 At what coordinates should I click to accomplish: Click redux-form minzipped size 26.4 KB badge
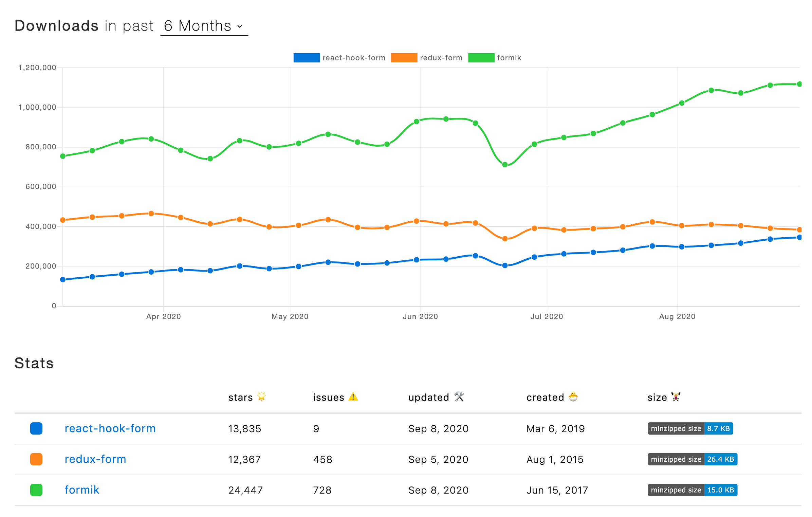[x=692, y=459]
